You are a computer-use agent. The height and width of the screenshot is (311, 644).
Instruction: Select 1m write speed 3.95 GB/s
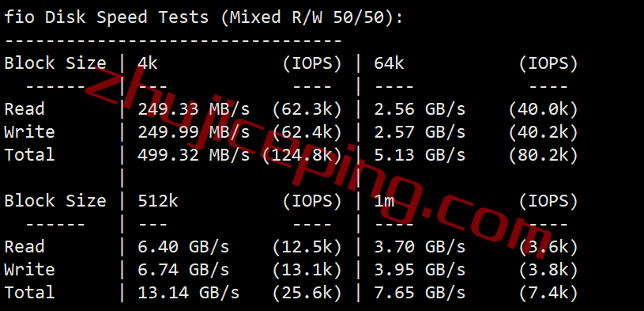tap(420, 270)
